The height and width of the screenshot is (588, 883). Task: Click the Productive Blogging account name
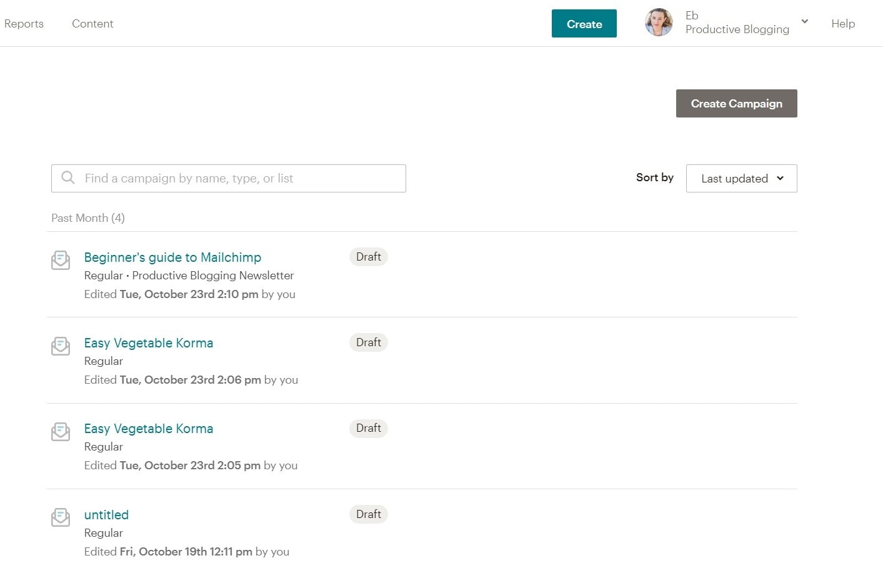point(737,29)
